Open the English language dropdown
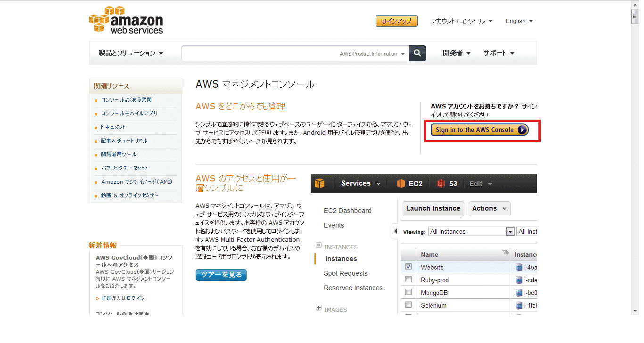The width and height of the screenshot is (644, 343). tap(519, 21)
